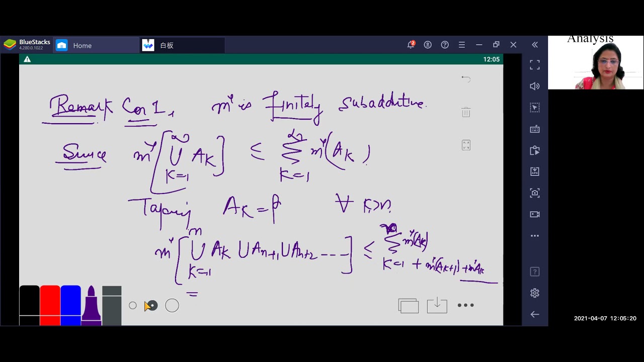Toggle volume speaker icon in sidebar

tap(535, 86)
